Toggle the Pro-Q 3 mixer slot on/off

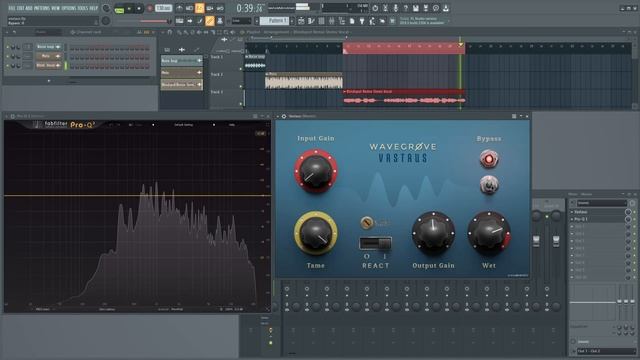(x=634, y=219)
